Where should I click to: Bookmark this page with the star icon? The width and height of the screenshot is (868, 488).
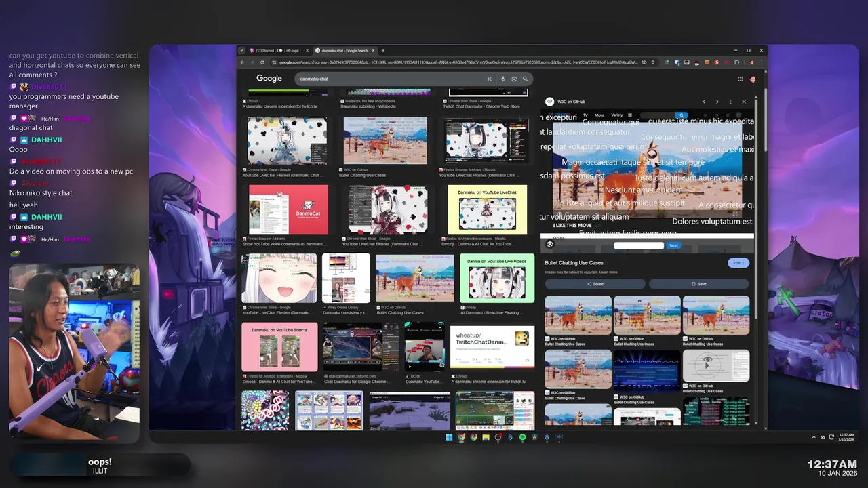pyautogui.click(x=653, y=62)
